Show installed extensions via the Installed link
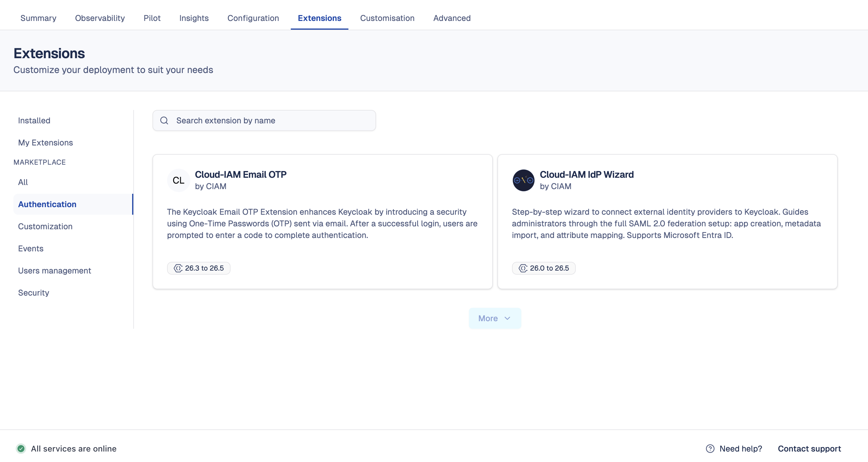Viewport: 868px width, 462px height. point(34,120)
